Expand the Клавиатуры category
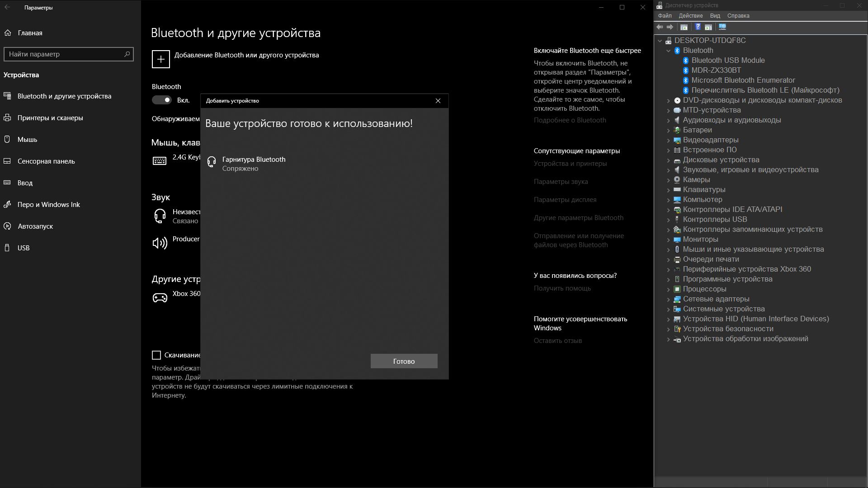The width and height of the screenshot is (868, 488). (668, 190)
